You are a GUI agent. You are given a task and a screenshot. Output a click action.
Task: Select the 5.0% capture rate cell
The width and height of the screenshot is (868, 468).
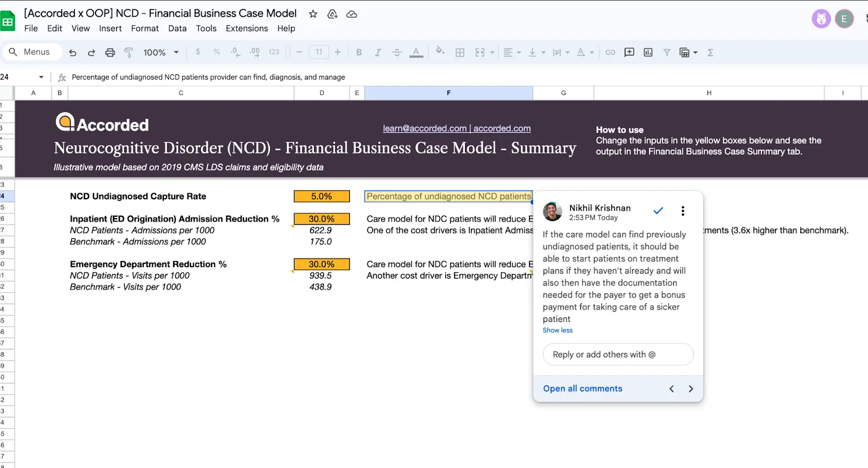point(322,197)
